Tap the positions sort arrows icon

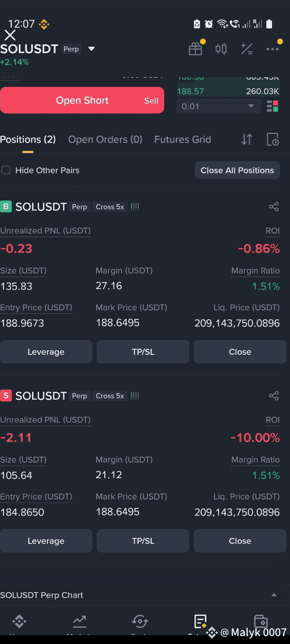(247, 140)
